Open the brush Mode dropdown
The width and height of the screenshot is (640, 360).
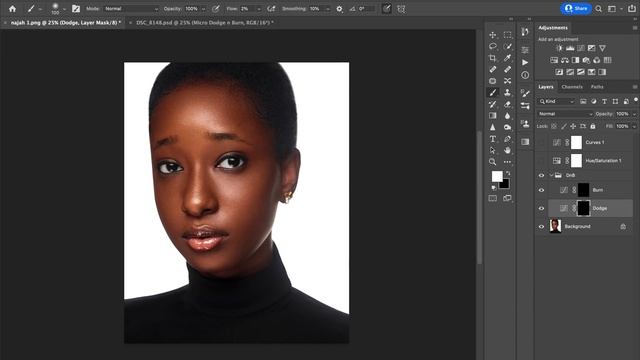coord(131,9)
